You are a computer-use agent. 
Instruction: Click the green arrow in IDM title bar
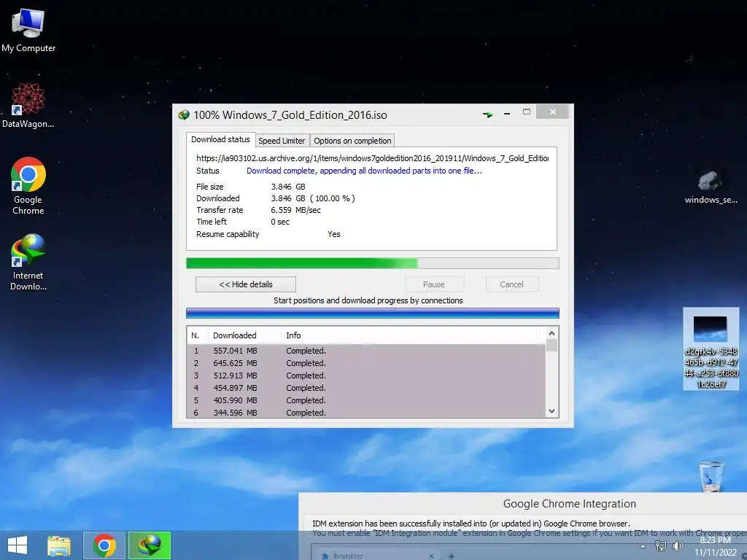tap(487, 114)
